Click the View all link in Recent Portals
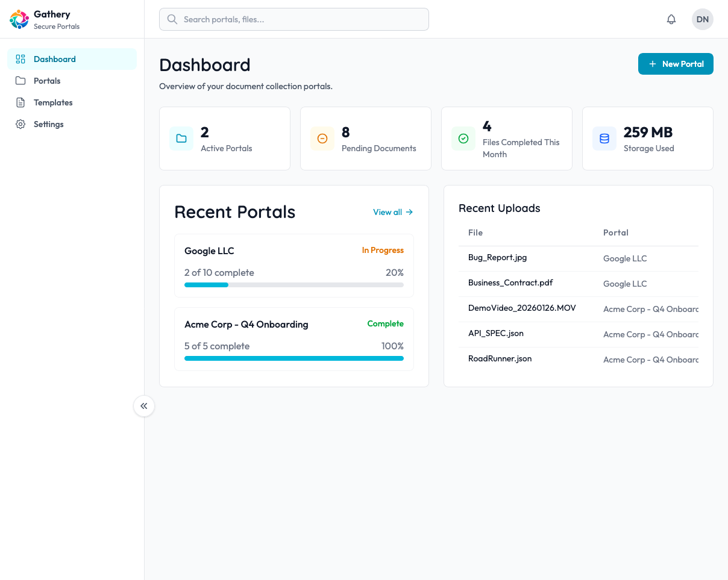 point(387,212)
